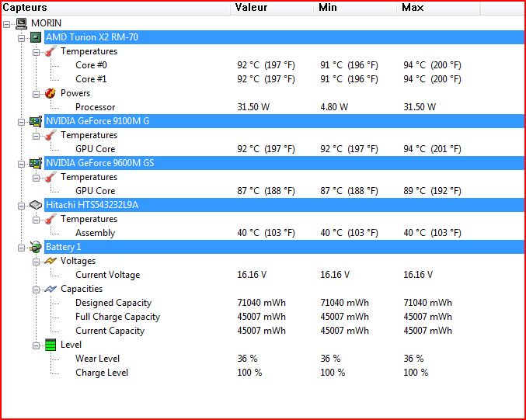
Task: Collapse the Battery 1 node
Action: coord(21,248)
